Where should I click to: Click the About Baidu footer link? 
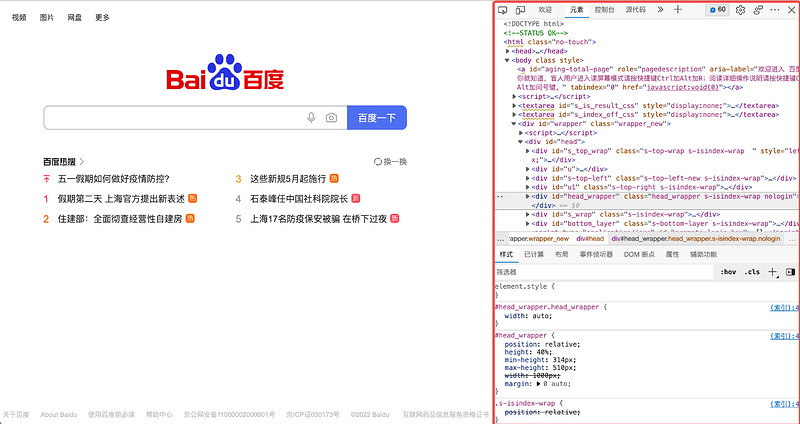58,414
